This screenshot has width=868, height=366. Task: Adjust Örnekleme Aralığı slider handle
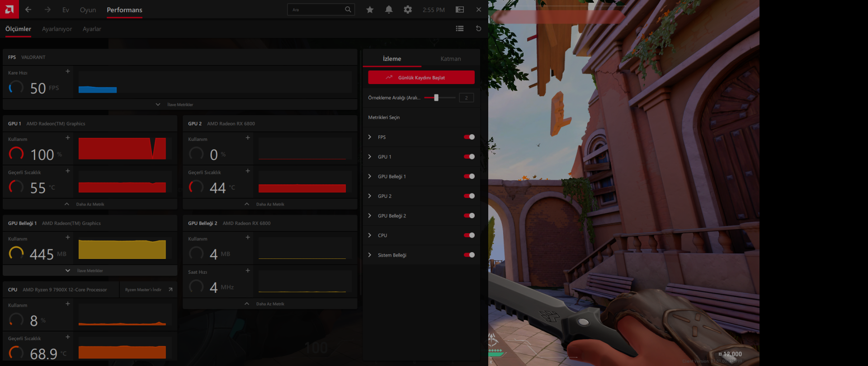pos(436,98)
